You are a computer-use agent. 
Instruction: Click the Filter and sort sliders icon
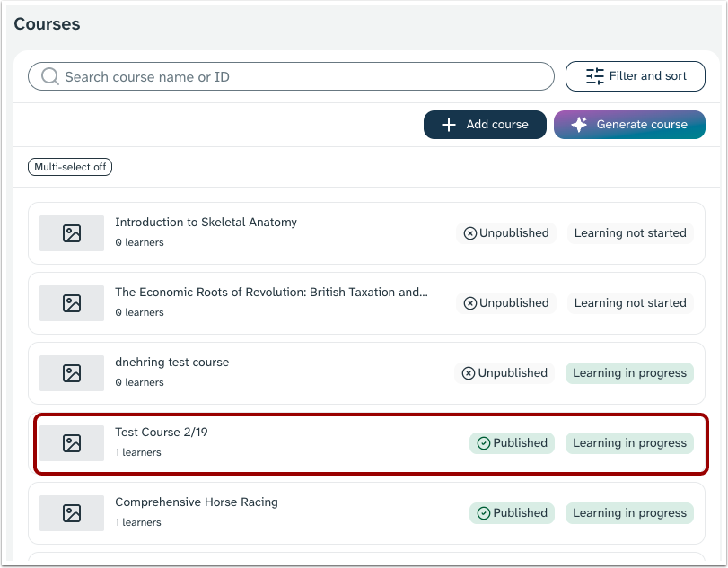click(595, 76)
